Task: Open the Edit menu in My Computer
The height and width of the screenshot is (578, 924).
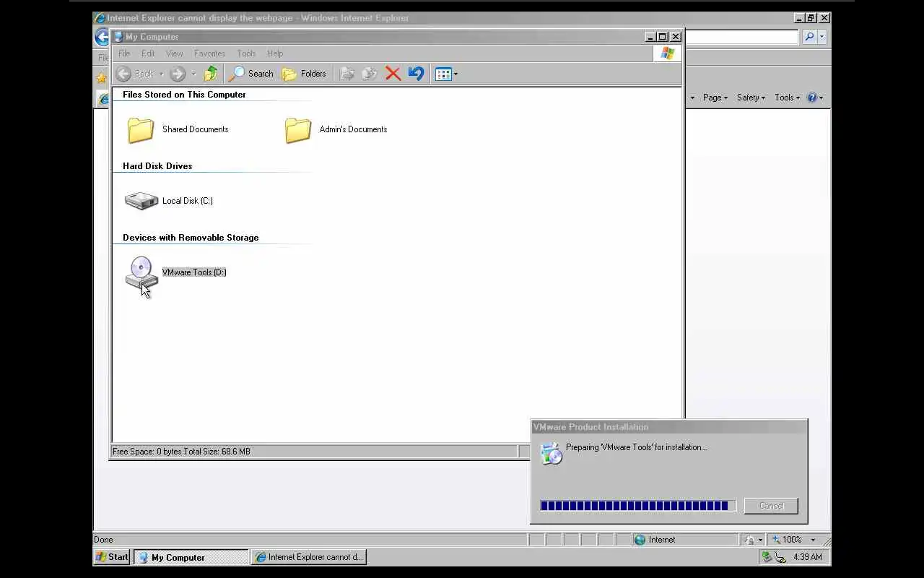Action: (x=148, y=53)
